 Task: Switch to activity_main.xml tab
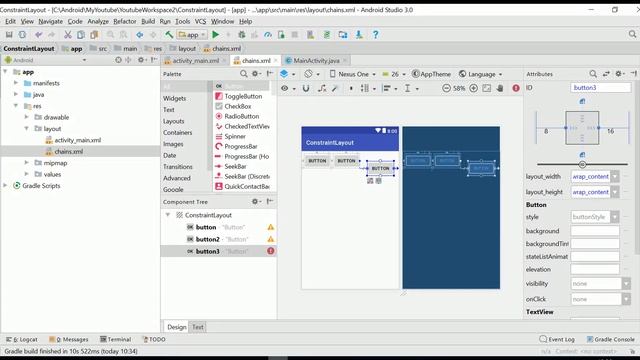[195, 60]
